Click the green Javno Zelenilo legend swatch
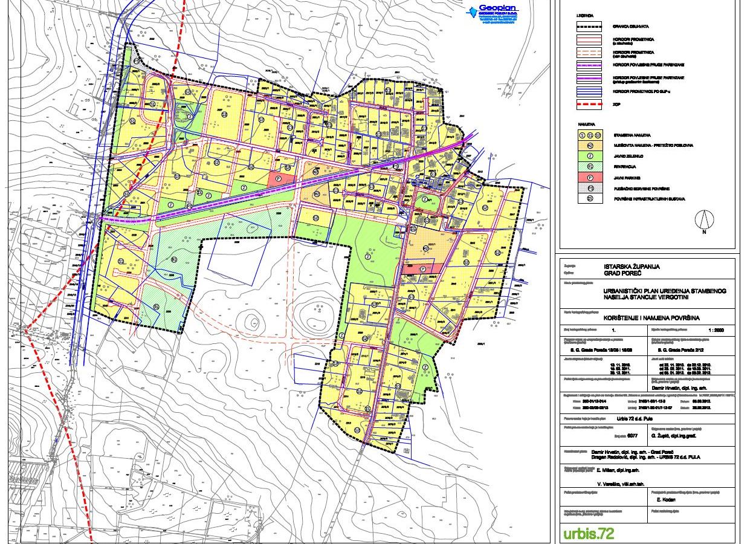 [x=590, y=156]
